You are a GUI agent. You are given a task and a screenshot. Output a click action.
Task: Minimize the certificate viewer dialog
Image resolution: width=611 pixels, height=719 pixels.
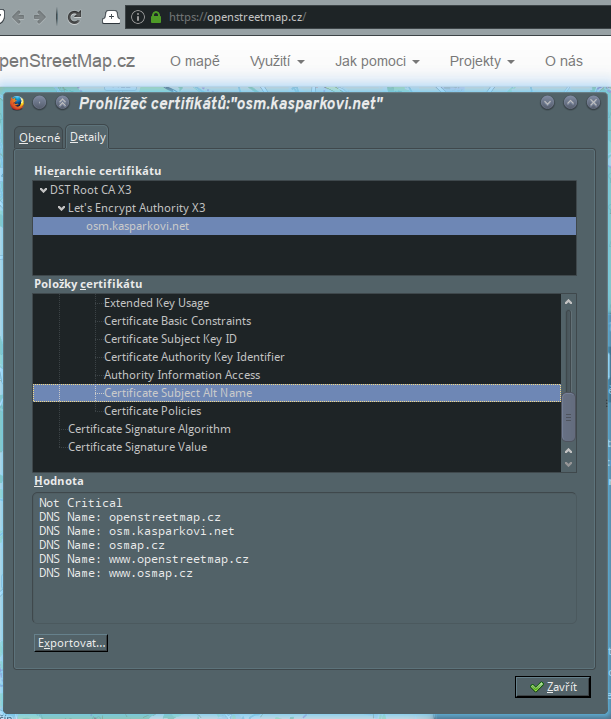tap(547, 103)
